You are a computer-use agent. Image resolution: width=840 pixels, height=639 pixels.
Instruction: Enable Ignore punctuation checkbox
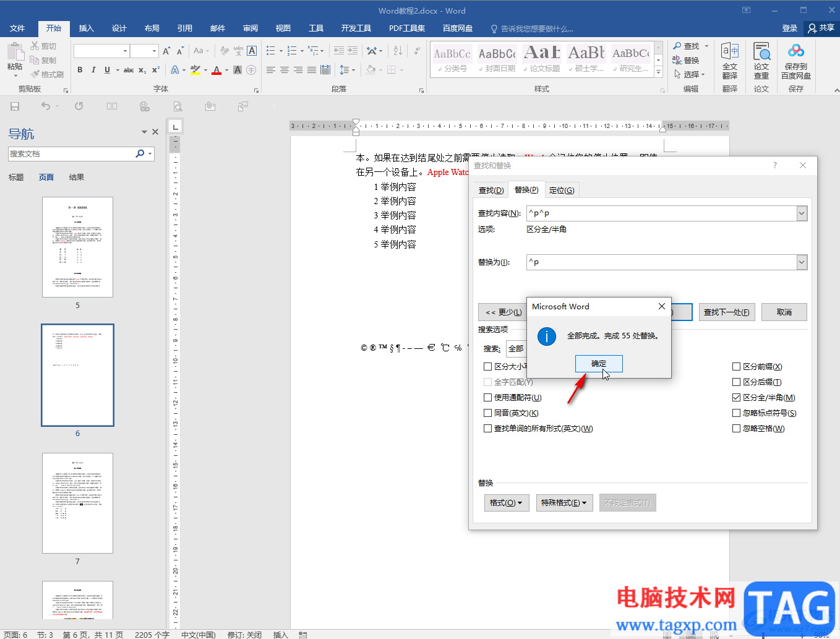(736, 413)
